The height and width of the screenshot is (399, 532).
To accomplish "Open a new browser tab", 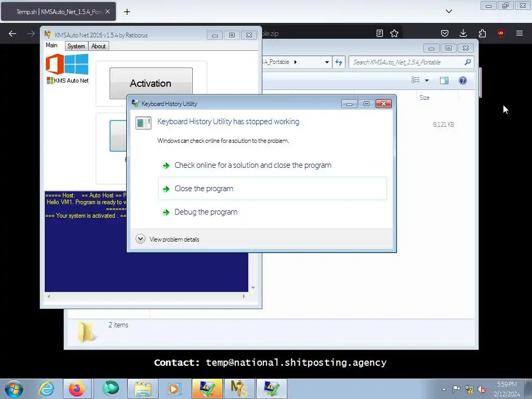I will point(127,12).
